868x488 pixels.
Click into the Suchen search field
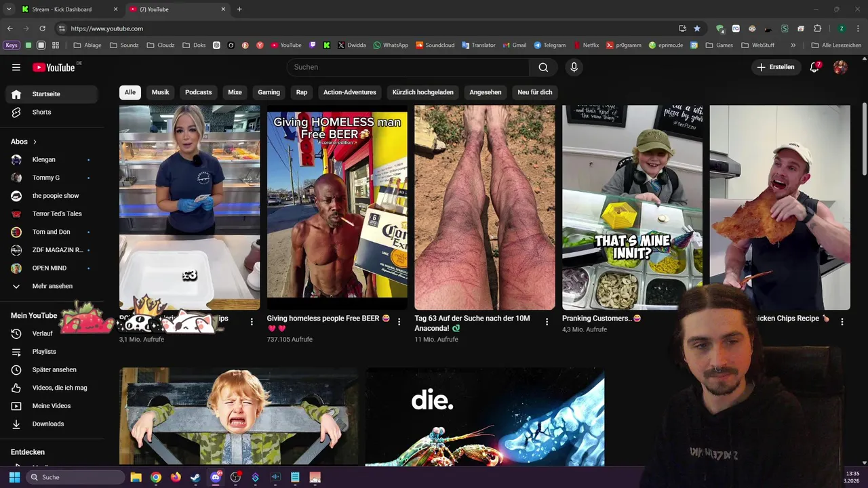pos(408,67)
